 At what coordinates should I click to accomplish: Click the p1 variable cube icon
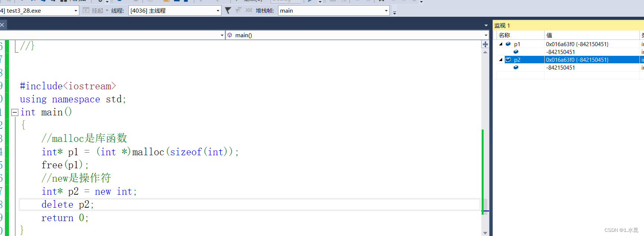[508, 44]
